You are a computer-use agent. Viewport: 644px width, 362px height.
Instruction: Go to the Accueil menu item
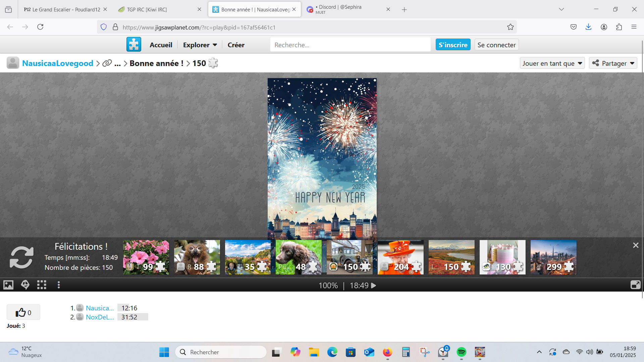coord(161,45)
